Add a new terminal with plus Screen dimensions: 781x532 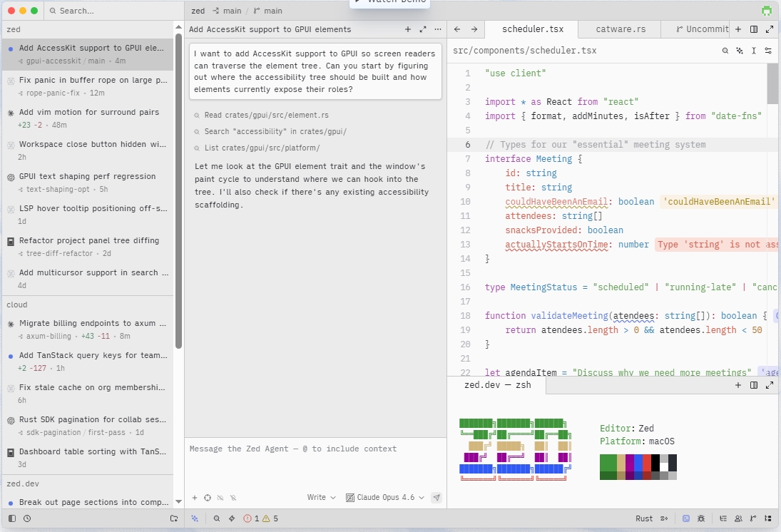738,385
